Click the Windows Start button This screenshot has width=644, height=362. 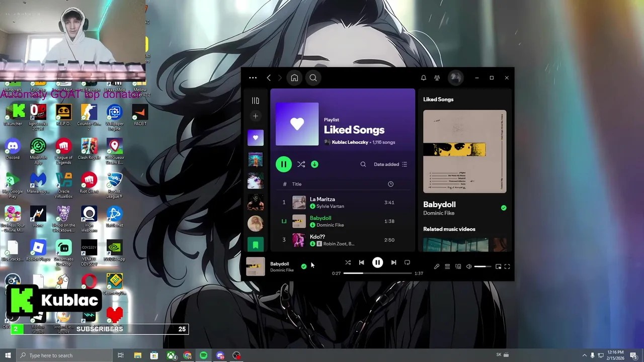click(x=8, y=355)
